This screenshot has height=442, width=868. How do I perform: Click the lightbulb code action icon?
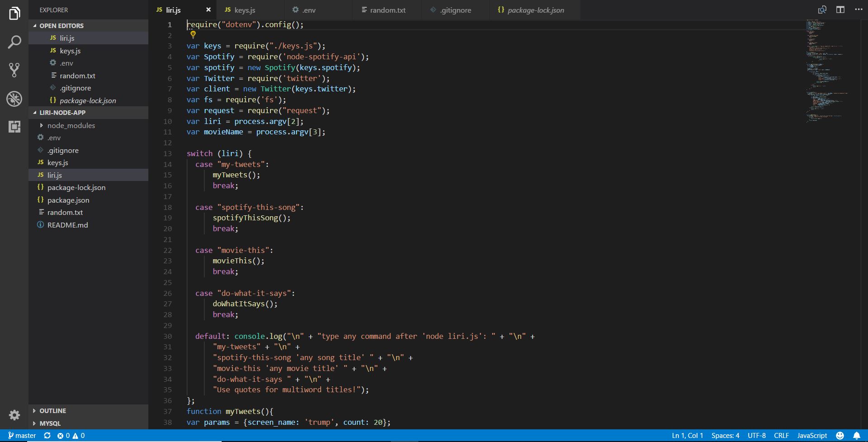[x=193, y=34]
